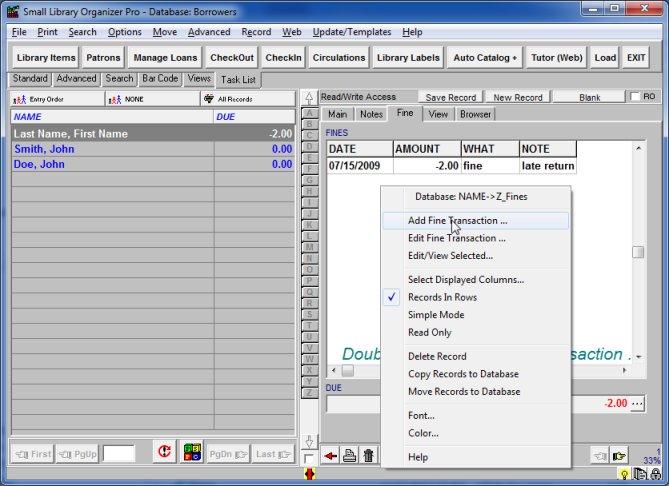Click the documents icon in status bar
669x486 pixels.
click(x=640, y=474)
